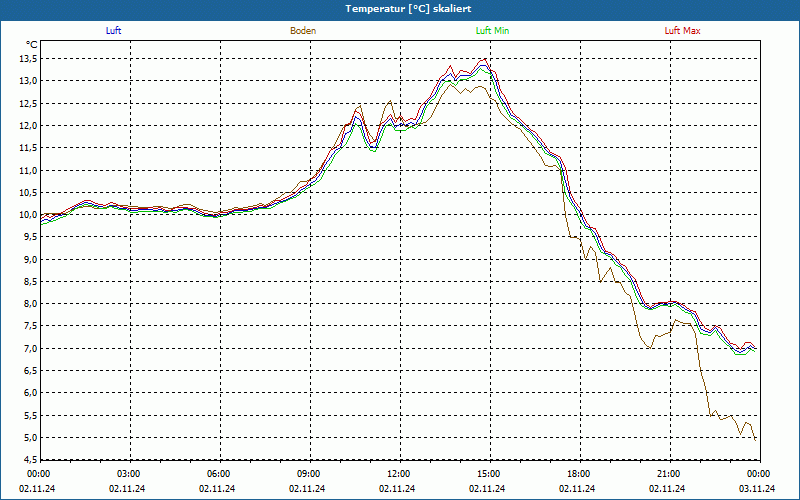Click the 6,5 y-axis value

point(30,370)
